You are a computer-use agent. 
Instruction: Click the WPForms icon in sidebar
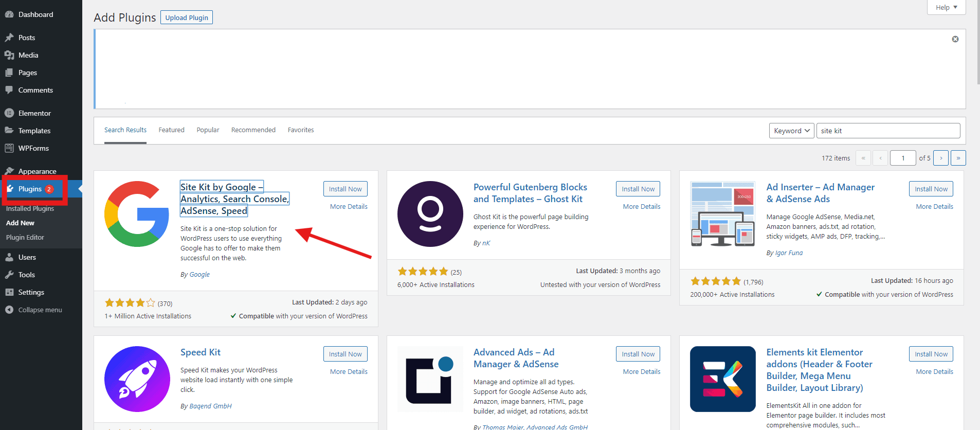[9, 148]
